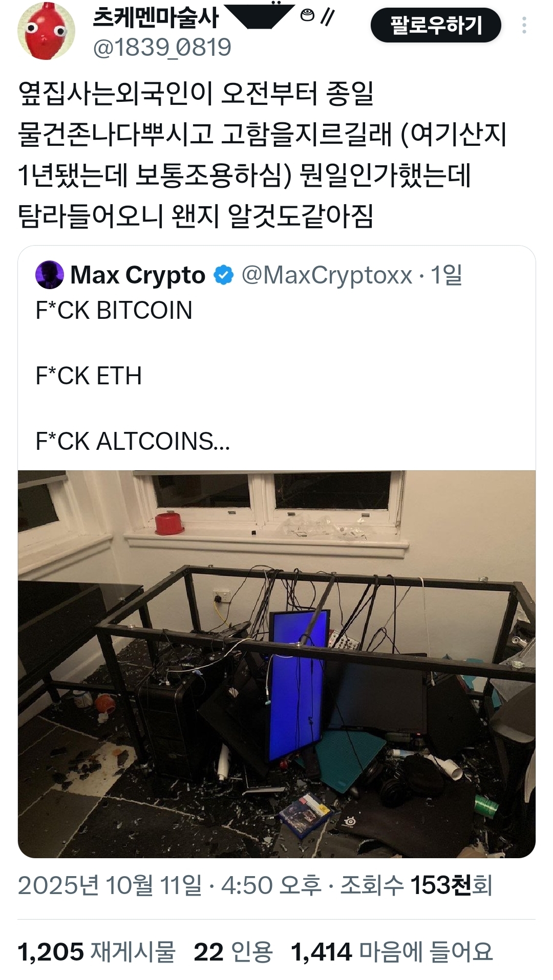Click the 2025년 10월 11일 timestamp
The image size is (553, 980).
pos(110,885)
